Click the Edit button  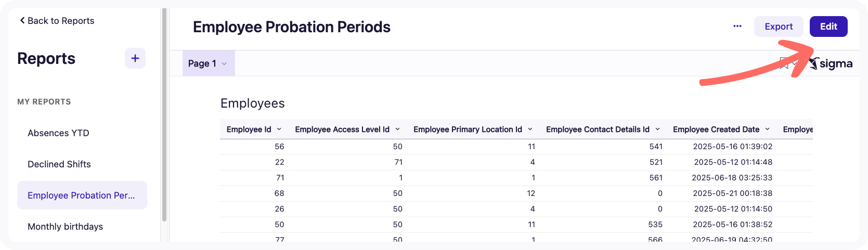point(828,27)
